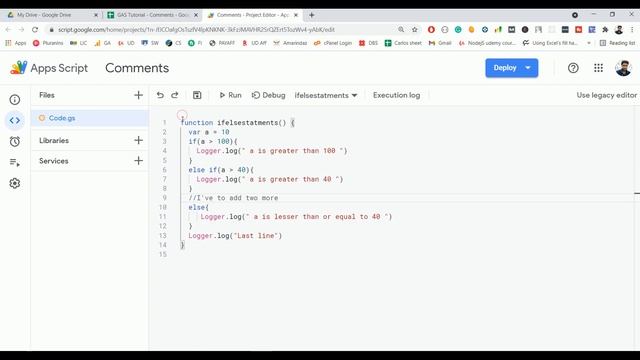Click the browser address bar URL
The height and width of the screenshot is (360, 640).
[196, 29]
